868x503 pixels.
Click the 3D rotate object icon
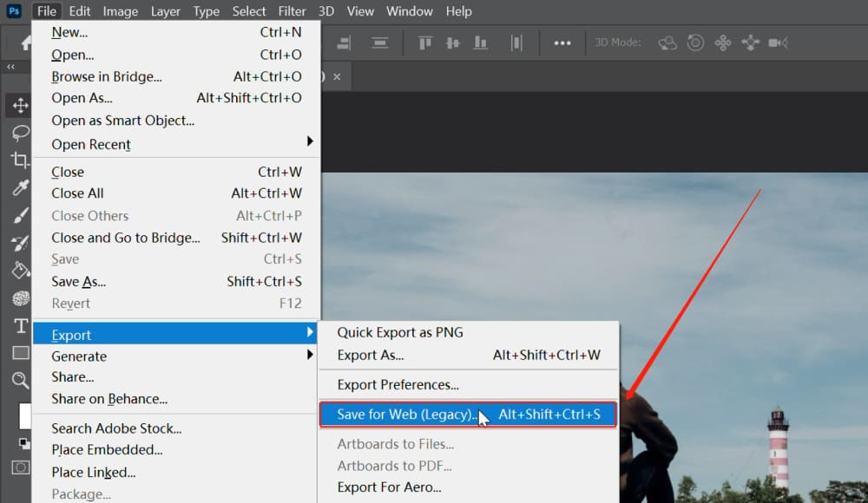667,42
